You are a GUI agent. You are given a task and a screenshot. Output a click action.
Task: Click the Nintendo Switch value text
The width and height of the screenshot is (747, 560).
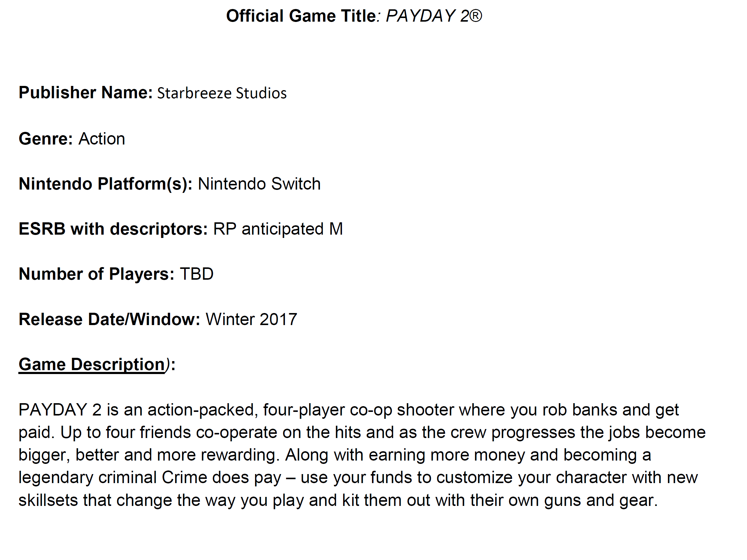(259, 184)
